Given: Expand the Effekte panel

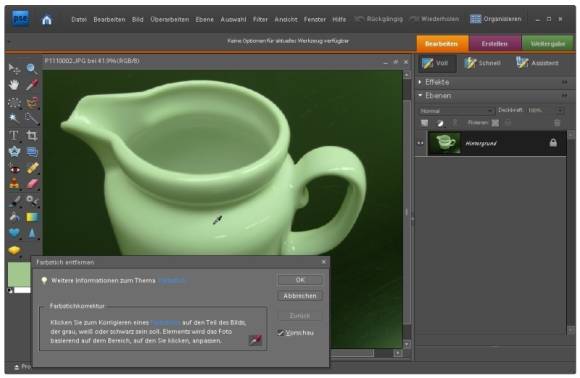Looking at the screenshot, I should 420,82.
